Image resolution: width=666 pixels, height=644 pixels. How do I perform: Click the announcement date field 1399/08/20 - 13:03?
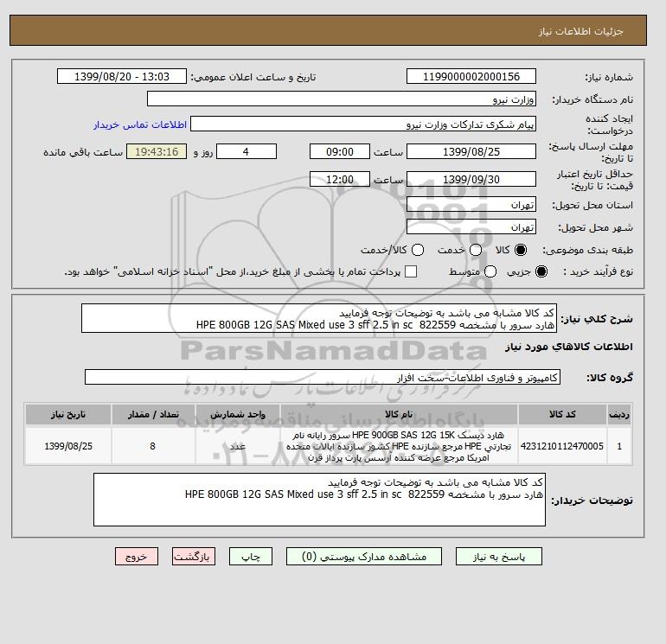122,76
